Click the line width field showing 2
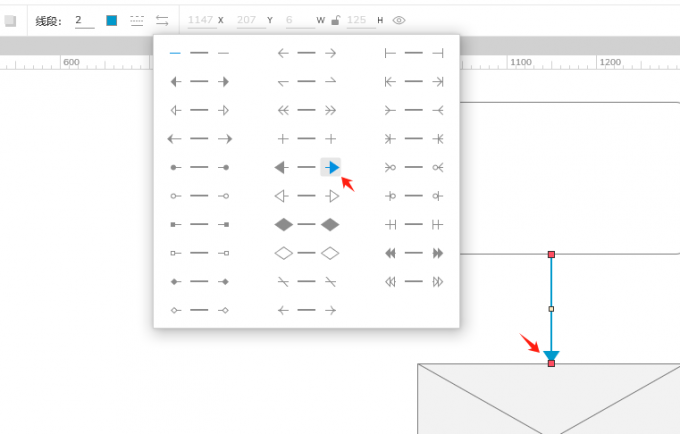 [x=85, y=20]
